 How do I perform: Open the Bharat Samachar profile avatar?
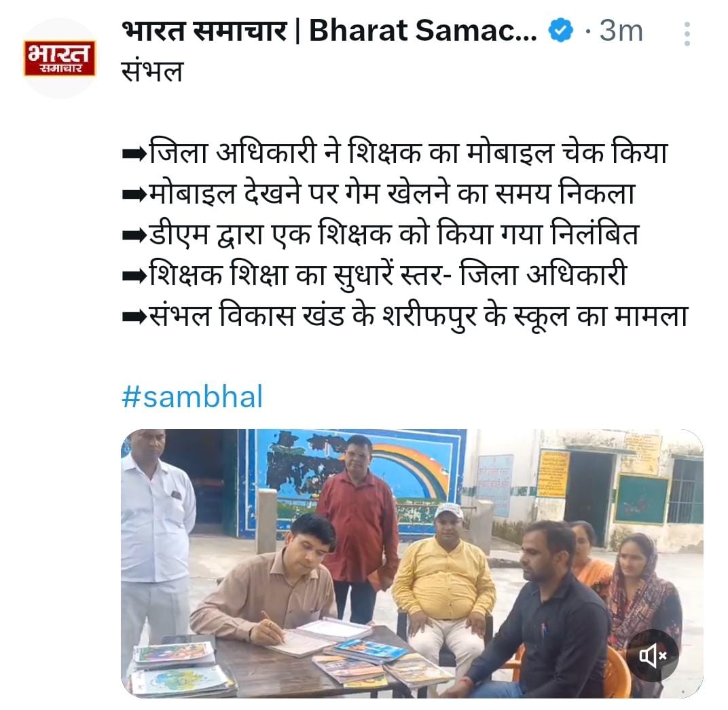(x=59, y=58)
